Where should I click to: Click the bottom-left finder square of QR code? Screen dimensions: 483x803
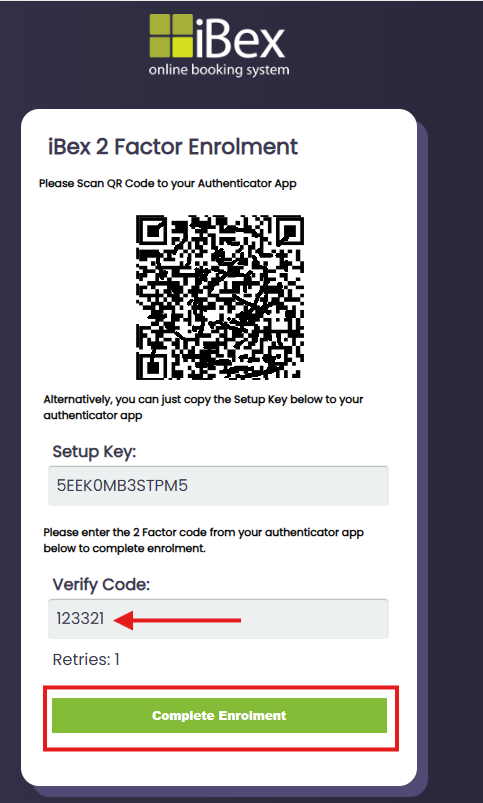151,365
